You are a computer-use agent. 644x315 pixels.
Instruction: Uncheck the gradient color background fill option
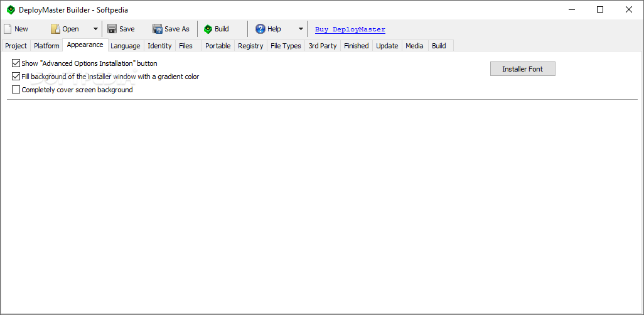tap(16, 77)
